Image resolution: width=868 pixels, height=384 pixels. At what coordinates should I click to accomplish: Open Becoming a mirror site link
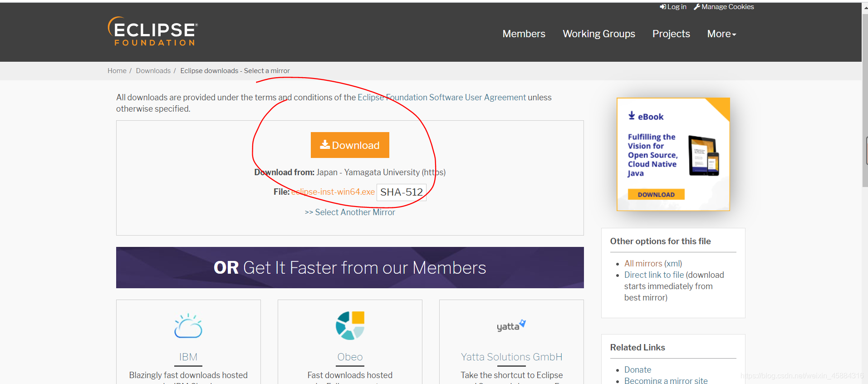666,381
